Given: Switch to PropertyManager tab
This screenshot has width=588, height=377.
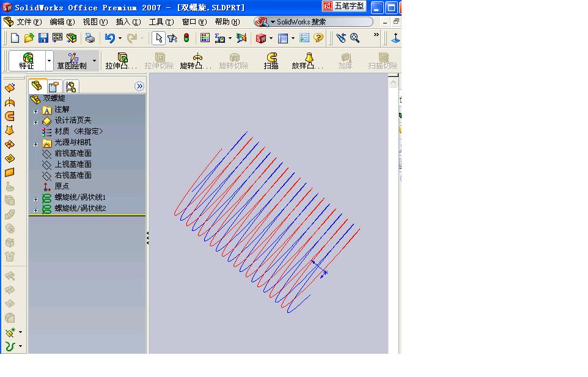Looking at the screenshot, I should coord(54,87).
